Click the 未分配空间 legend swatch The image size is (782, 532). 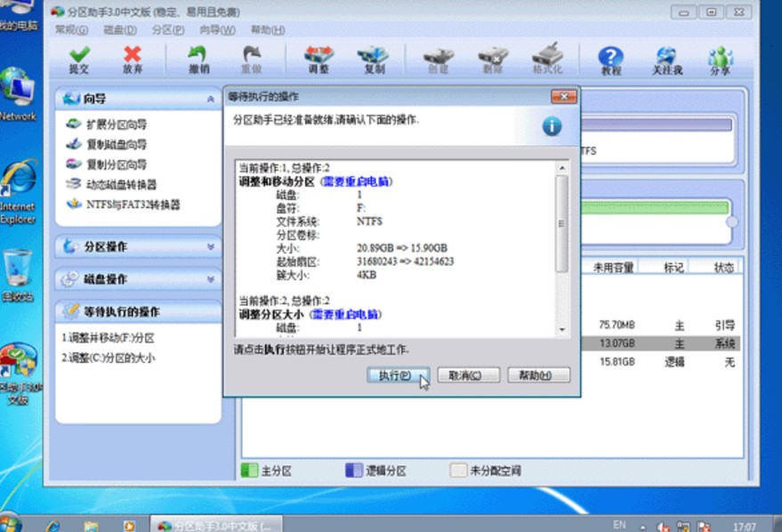[x=458, y=471]
